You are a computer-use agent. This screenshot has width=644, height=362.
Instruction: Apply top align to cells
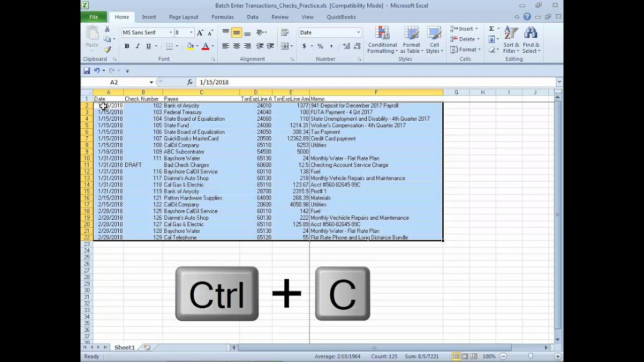(225, 33)
